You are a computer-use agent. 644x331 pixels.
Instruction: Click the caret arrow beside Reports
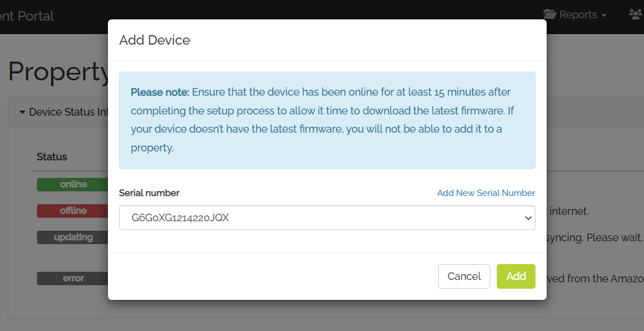[x=604, y=16]
